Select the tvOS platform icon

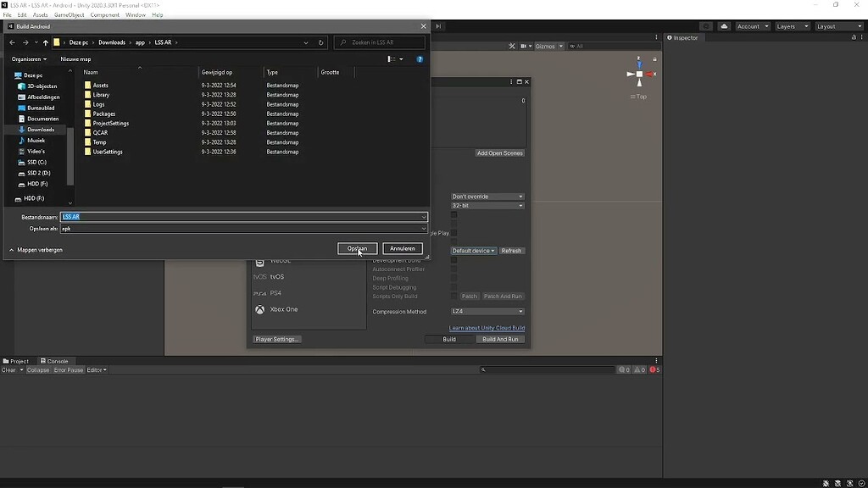(259, 276)
